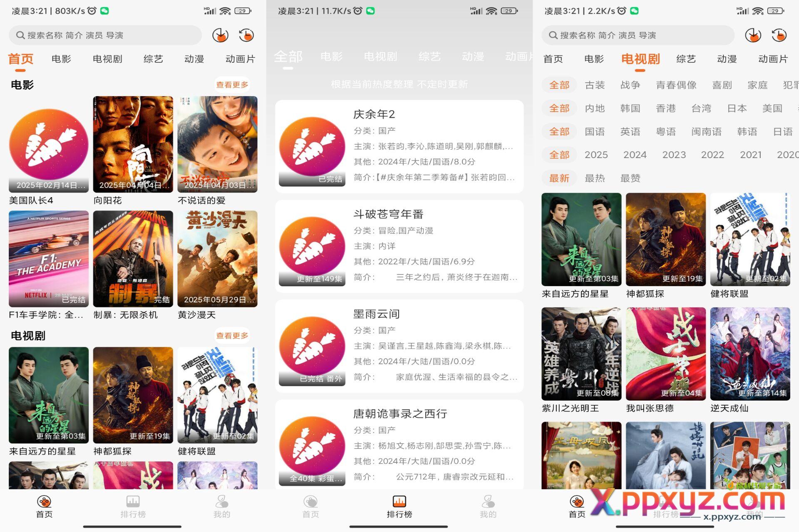
Task: Open 斗破苍穹年番 ranking entry
Action: pos(399,246)
